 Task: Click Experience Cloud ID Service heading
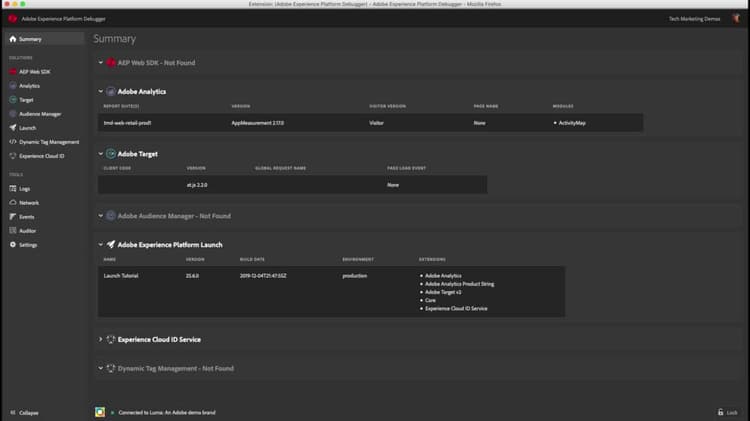point(159,339)
